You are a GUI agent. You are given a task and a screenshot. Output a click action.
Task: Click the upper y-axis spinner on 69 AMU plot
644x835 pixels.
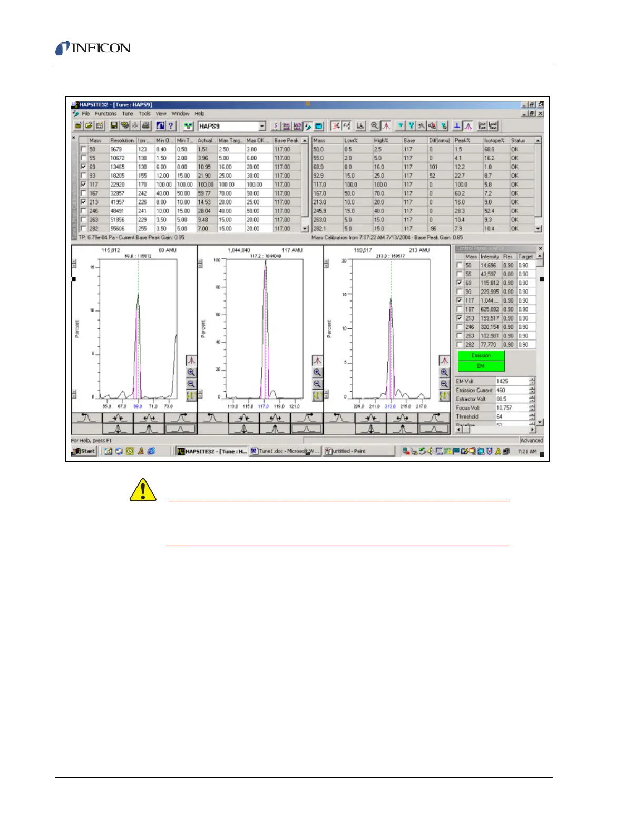pyautogui.click(x=74, y=264)
